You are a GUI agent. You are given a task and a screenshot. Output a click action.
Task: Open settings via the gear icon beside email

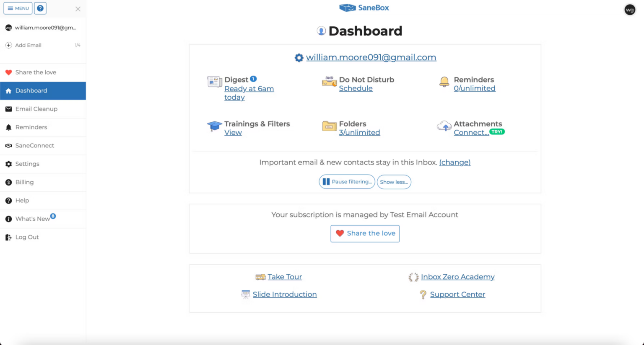pos(299,57)
